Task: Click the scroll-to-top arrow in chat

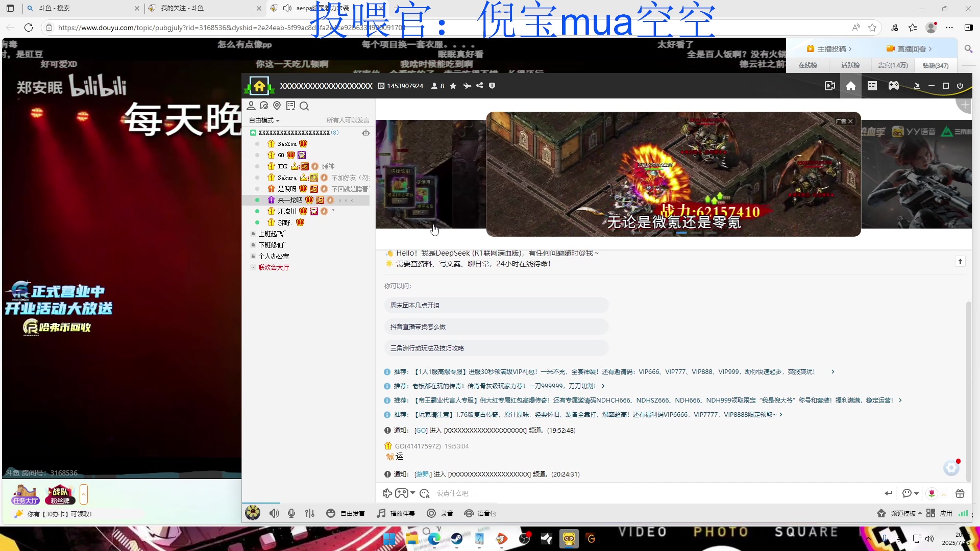Action: click(960, 261)
